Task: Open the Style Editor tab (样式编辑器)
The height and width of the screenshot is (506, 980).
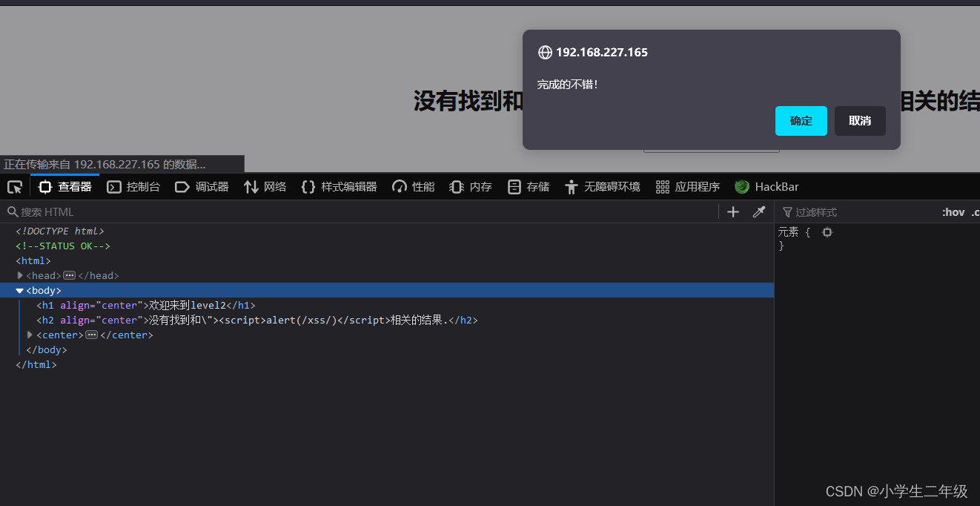Action: (x=339, y=187)
